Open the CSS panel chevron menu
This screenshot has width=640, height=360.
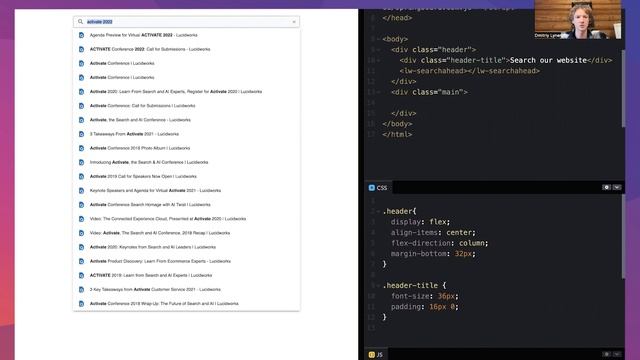(x=617, y=187)
